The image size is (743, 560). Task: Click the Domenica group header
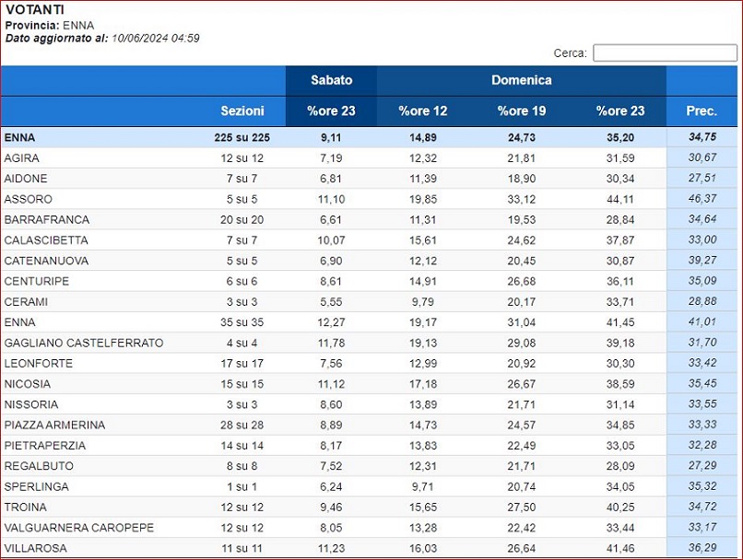tap(521, 80)
